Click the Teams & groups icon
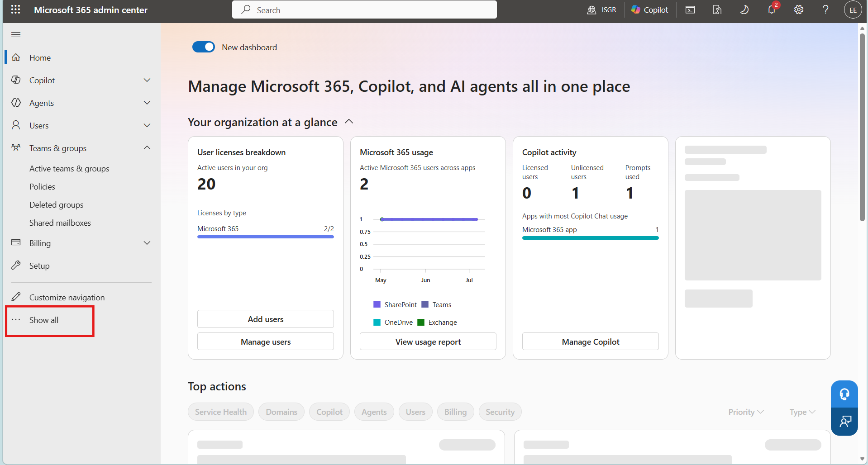Viewport: 868px width, 465px height. click(x=16, y=148)
